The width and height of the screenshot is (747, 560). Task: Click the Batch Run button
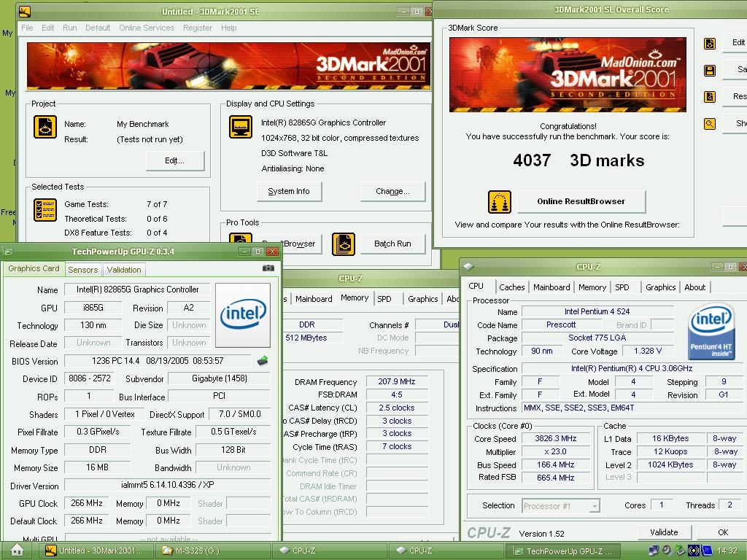[x=392, y=244]
